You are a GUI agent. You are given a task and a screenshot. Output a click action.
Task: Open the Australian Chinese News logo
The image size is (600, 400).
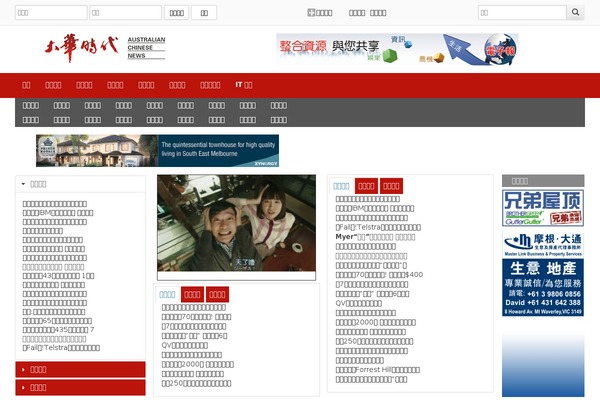click(x=105, y=48)
